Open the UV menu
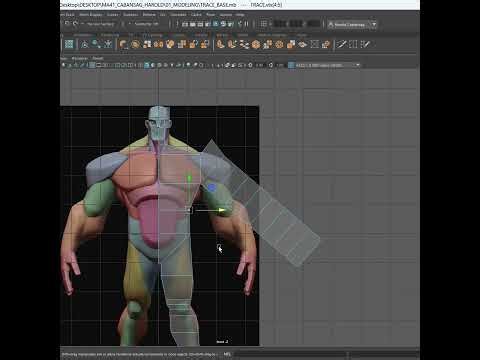The image size is (480, 360). [x=163, y=15]
